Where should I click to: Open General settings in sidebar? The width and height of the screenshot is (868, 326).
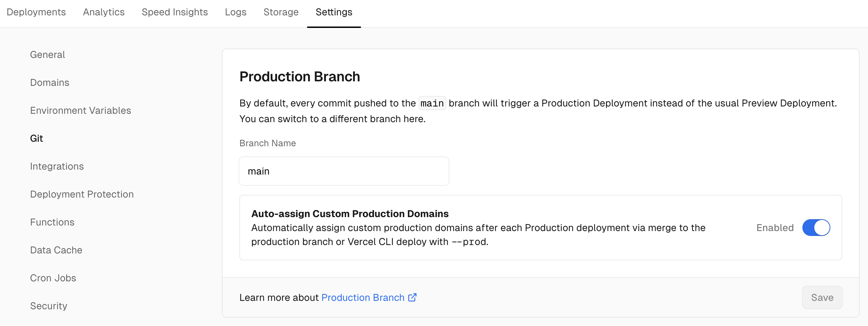[x=47, y=55]
